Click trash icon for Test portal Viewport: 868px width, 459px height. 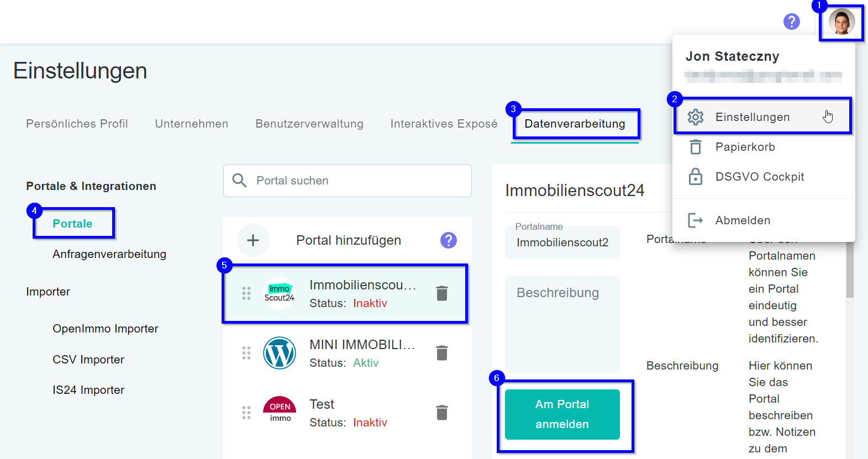pyautogui.click(x=441, y=413)
